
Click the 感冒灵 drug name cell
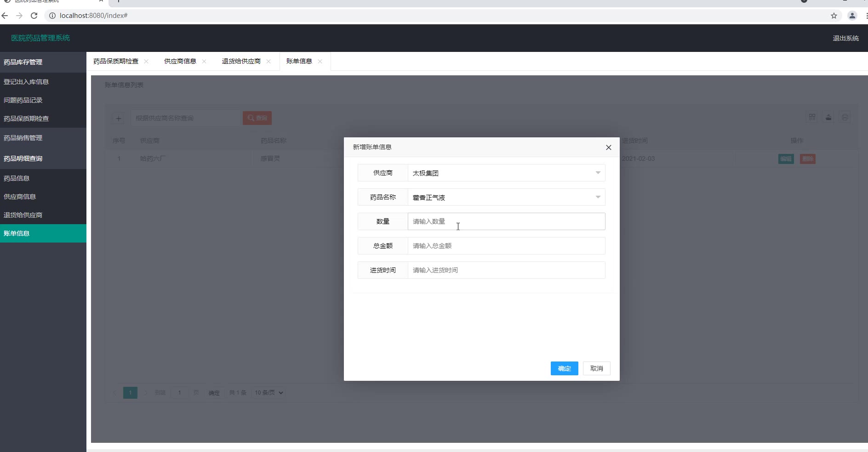pyautogui.click(x=270, y=158)
